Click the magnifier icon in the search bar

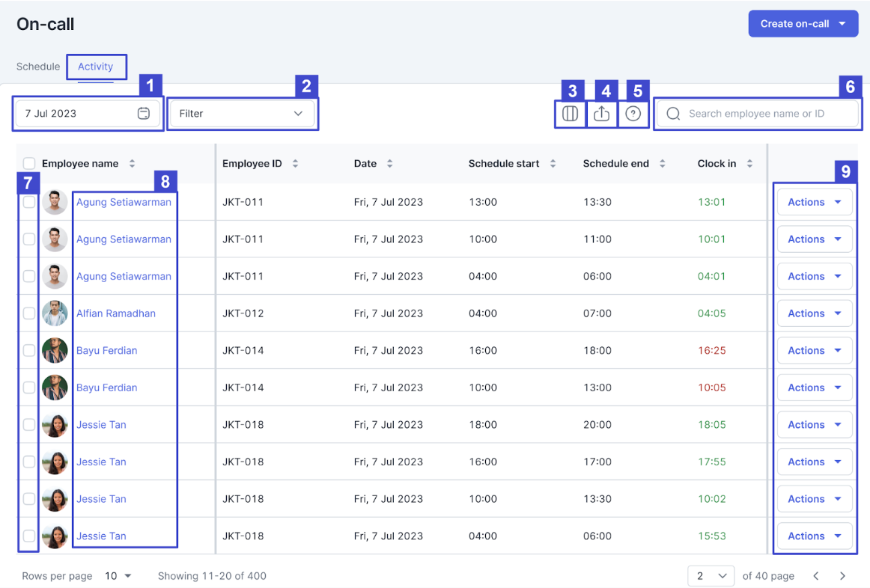pos(672,113)
